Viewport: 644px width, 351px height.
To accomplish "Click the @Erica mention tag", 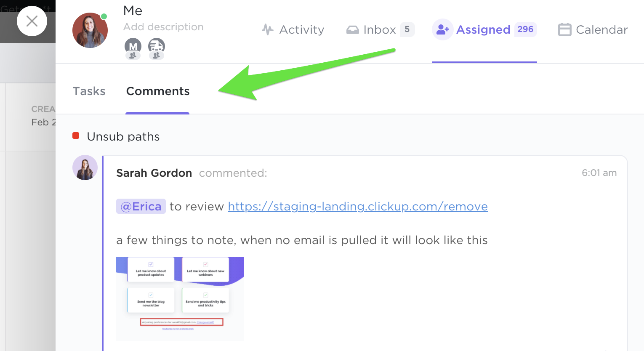I will (x=141, y=206).
